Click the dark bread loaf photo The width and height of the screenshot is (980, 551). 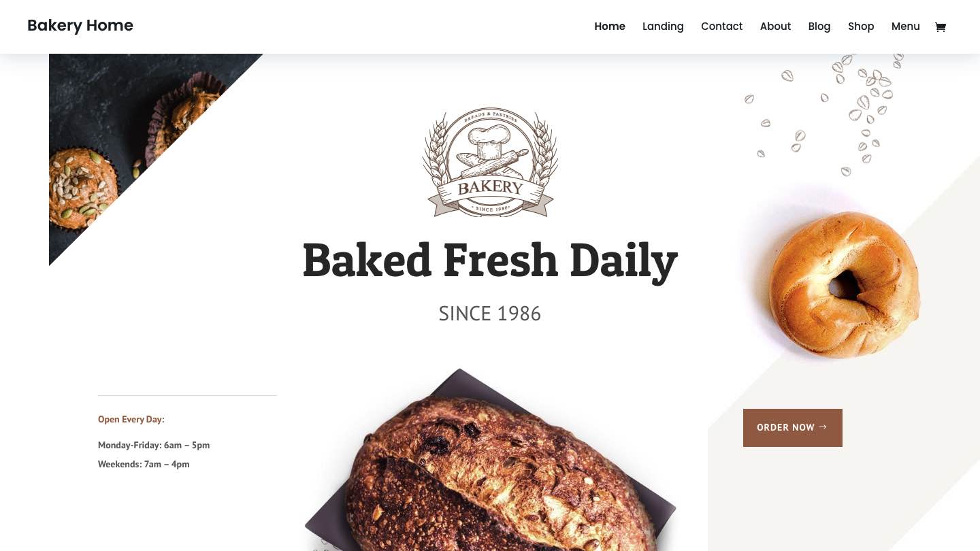490,469
